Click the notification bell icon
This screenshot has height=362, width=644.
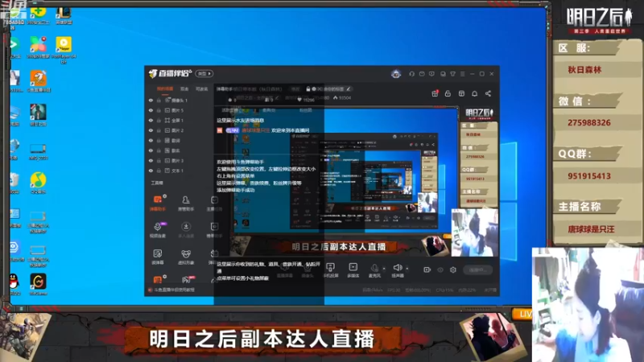coord(474,93)
